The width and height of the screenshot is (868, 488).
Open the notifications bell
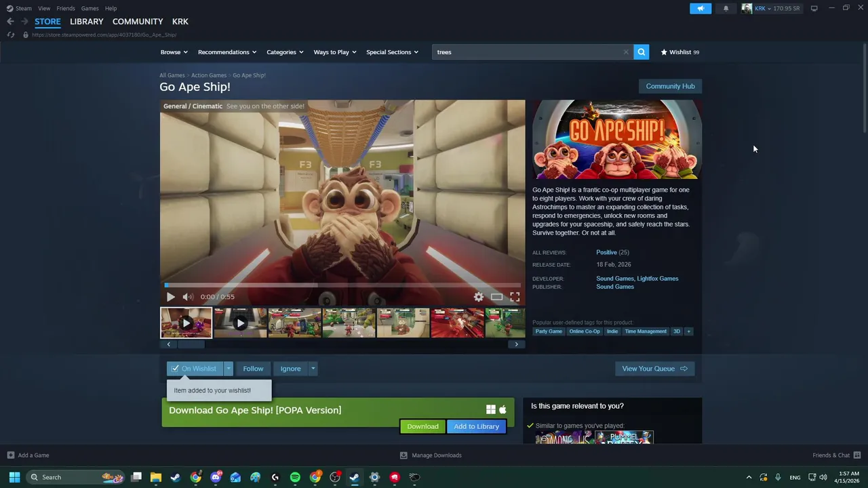pos(726,8)
